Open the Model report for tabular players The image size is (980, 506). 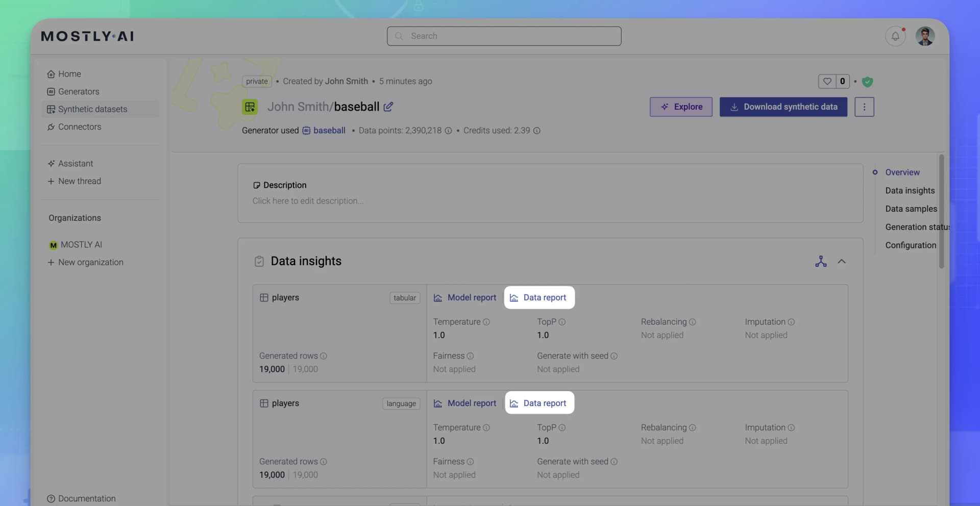click(x=464, y=297)
